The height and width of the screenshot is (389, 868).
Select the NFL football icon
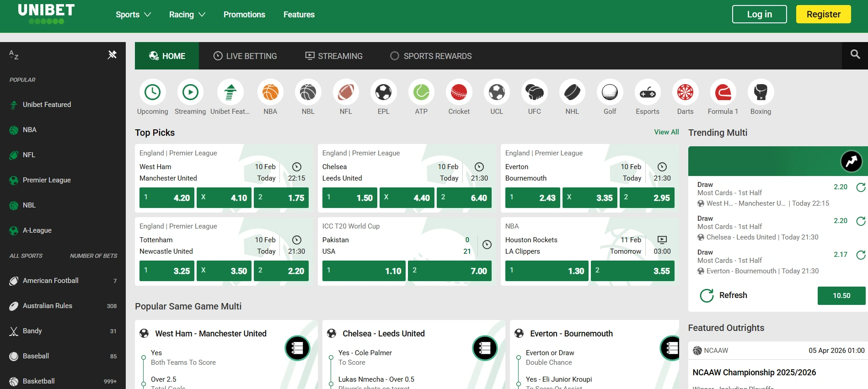coord(346,92)
